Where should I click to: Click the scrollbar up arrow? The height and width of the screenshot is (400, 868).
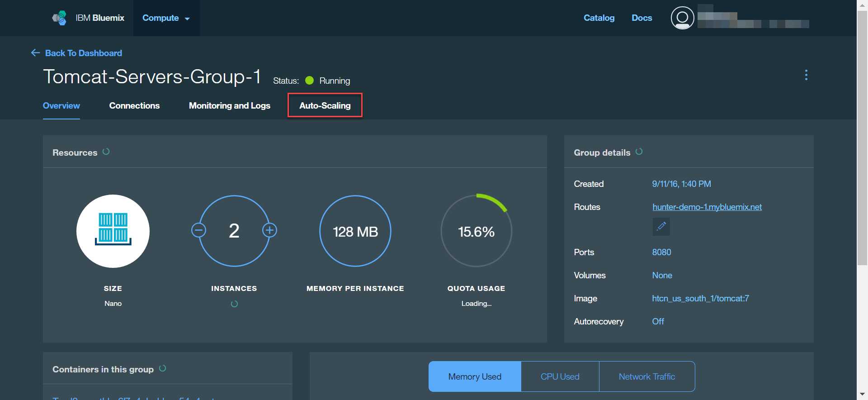pos(862,5)
